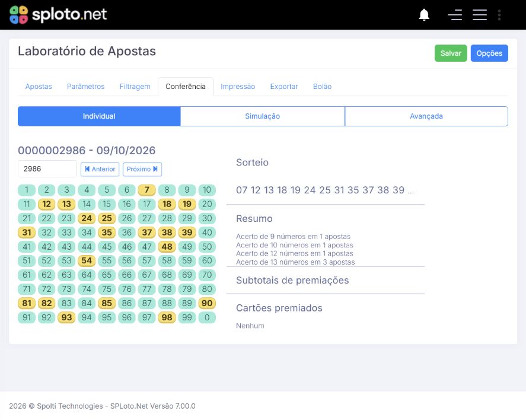Screen dimensions: 526x420
Task: Click the 'Subtotais de premiações' heading
Action: [x=292, y=281]
